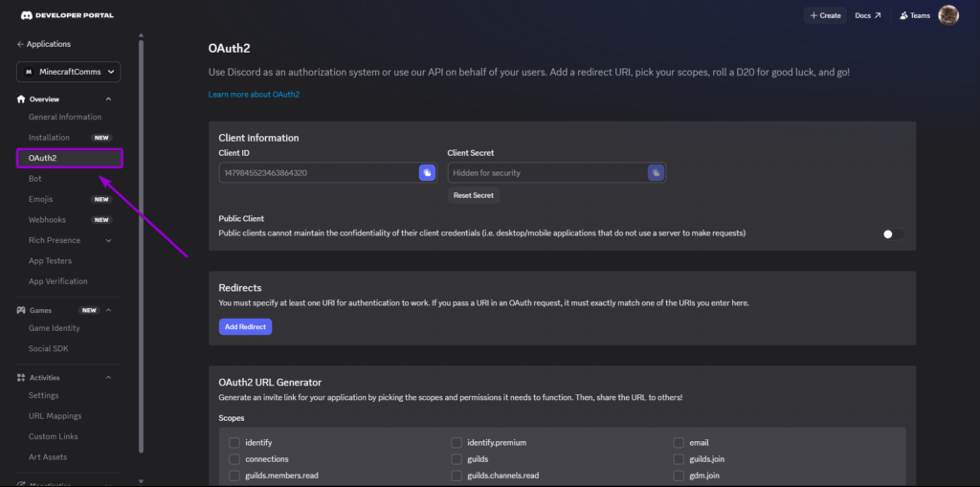This screenshot has width=980, height=487.
Task: Follow Learn more about OAuth2 link
Action: tap(254, 95)
